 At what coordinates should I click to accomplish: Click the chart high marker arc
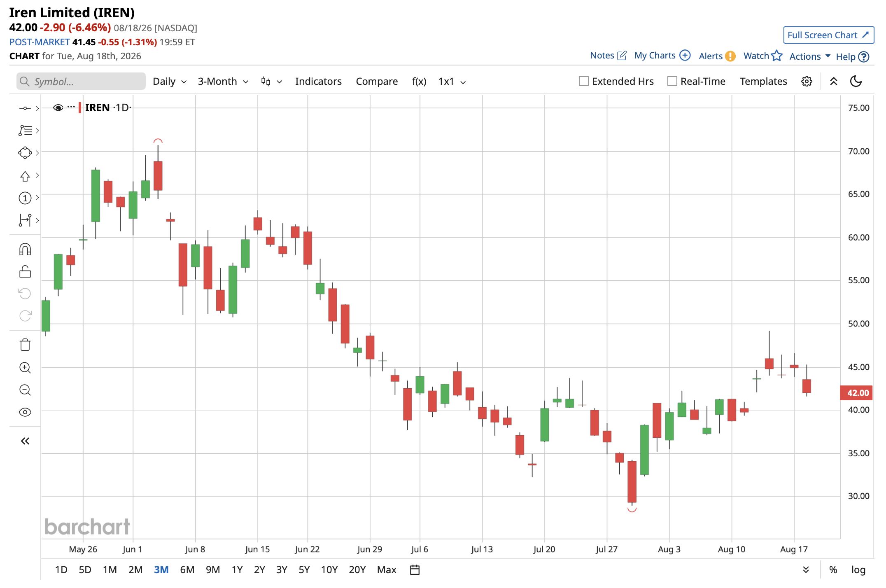pyautogui.click(x=158, y=141)
